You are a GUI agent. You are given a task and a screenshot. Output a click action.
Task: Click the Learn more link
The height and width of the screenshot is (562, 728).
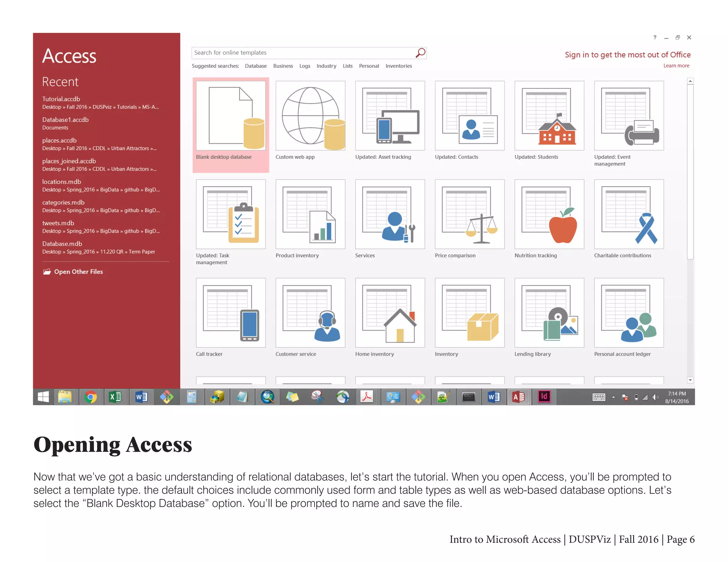676,66
